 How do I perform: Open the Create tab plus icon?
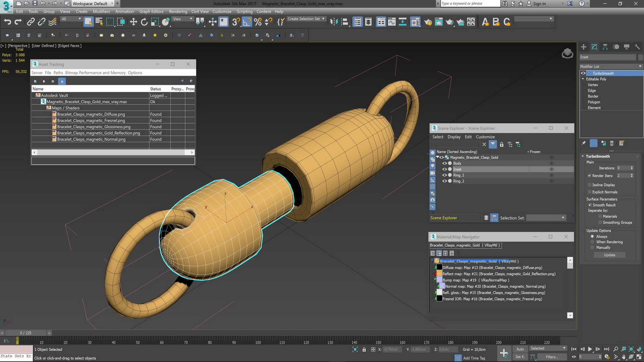pos(584,47)
